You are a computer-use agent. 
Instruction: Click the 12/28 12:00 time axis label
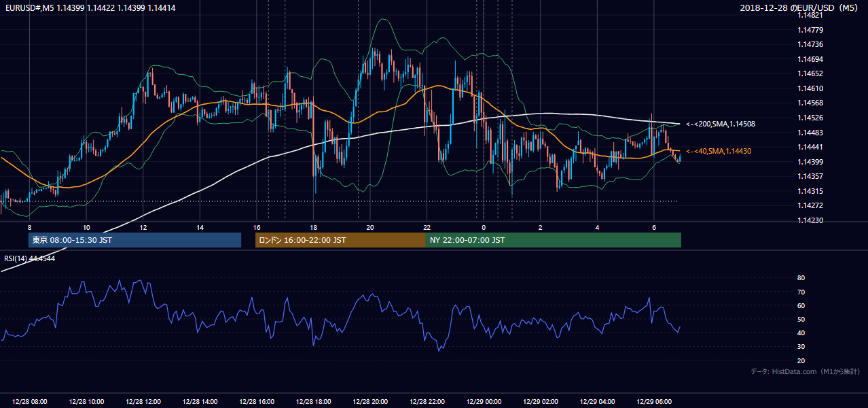(143, 402)
